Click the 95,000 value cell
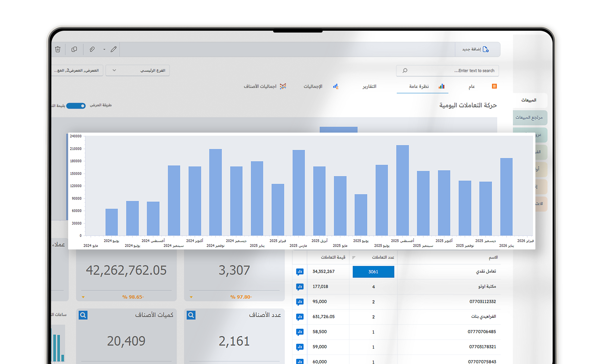Viewport: 603px width, 364px height. [320, 302]
